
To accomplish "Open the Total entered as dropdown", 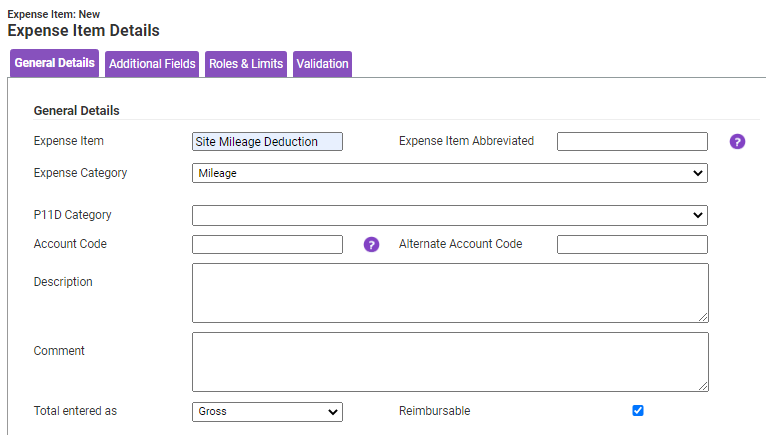I will (267, 412).
